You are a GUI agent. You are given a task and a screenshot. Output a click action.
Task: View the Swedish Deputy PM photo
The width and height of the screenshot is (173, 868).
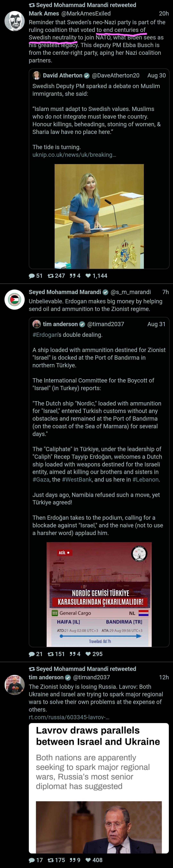pos(99,216)
